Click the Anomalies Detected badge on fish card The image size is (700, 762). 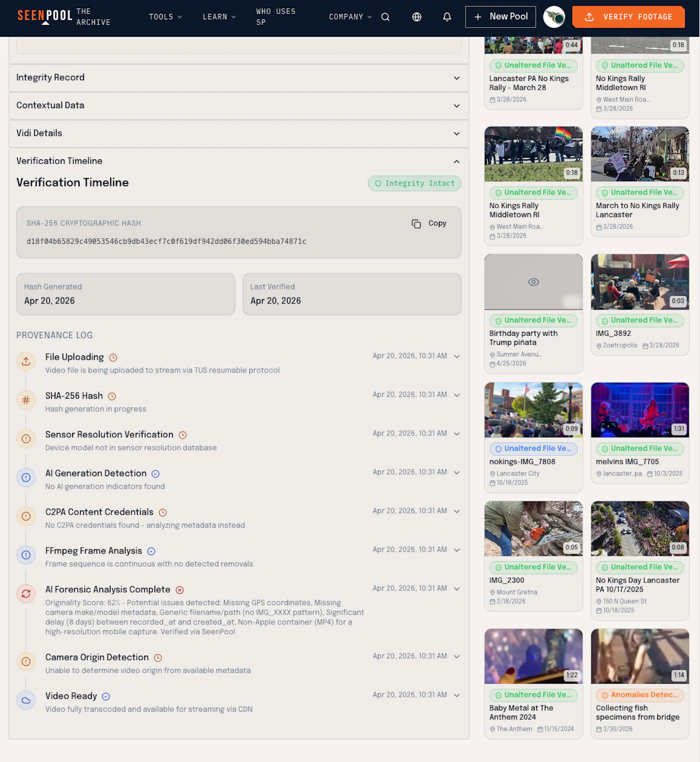pyautogui.click(x=640, y=695)
